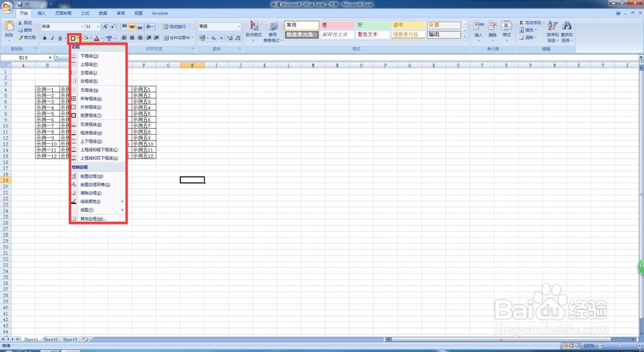Viewport: 644px width, 352px height.
Task: Toggle align text right
Action: point(140,38)
